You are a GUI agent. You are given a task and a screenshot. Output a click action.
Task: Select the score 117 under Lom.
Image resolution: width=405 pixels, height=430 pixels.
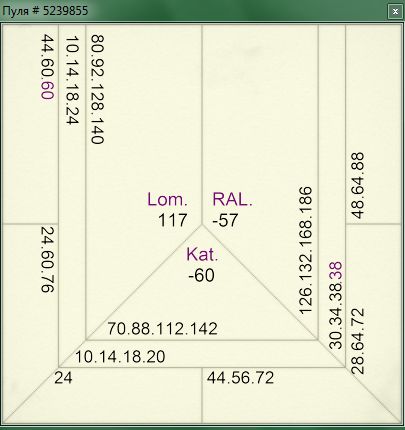pyautogui.click(x=172, y=220)
